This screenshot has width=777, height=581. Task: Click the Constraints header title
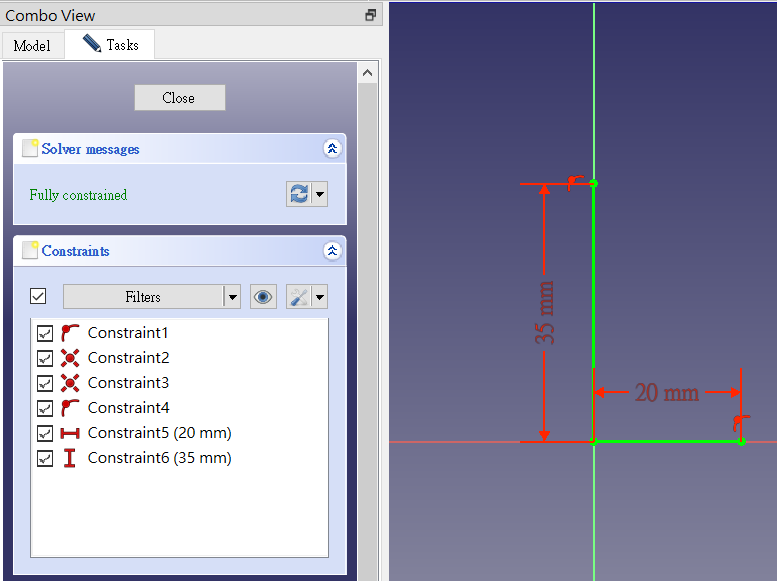tap(75, 251)
